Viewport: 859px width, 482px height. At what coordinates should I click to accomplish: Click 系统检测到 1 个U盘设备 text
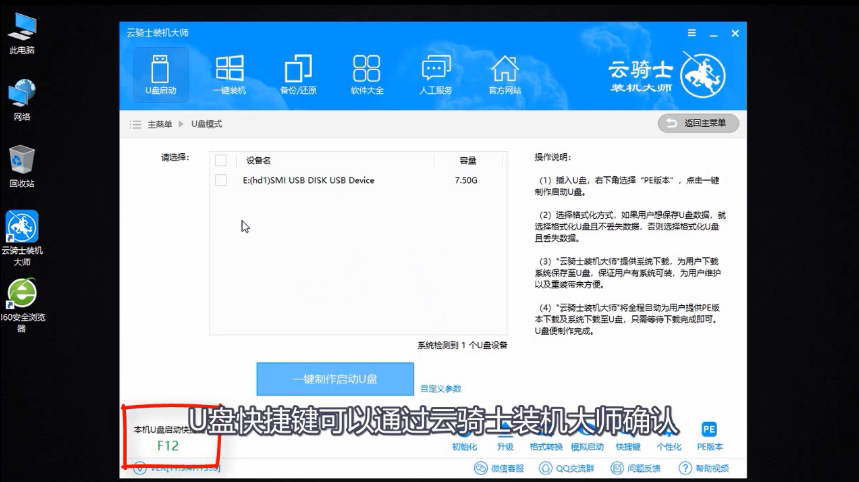coord(462,345)
